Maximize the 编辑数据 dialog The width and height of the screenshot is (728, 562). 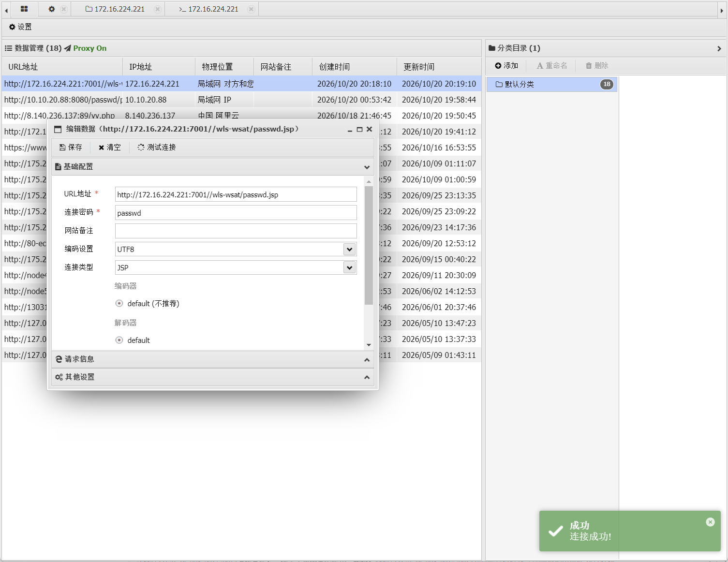[359, 130]
